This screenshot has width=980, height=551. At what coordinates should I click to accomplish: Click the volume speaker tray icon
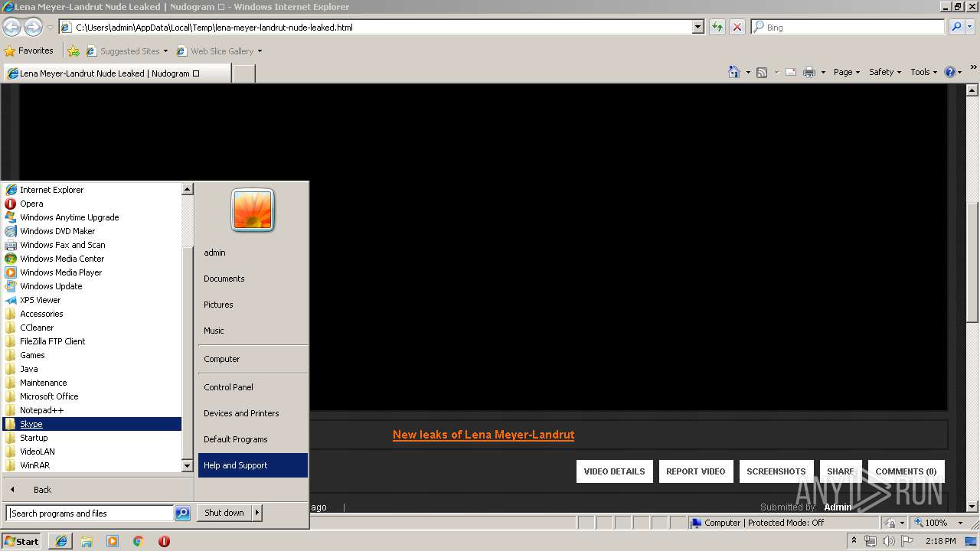pyautogui.click(x=888, y=541)
